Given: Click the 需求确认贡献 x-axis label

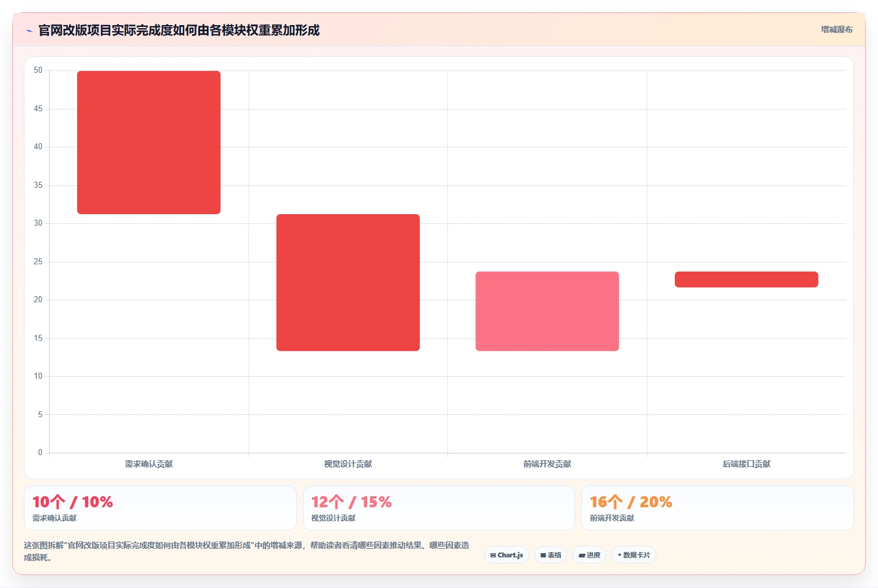Looking at the screenshot, I should coord(149,464).
